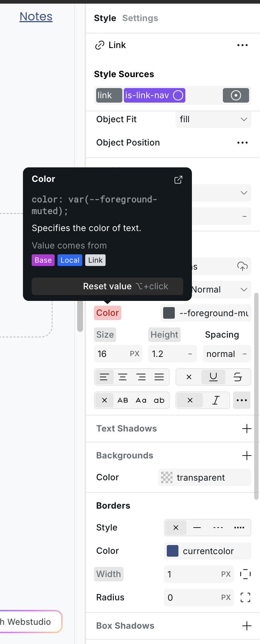Select align text center
This screenshot has height=644, width=260.
[123, 377]
